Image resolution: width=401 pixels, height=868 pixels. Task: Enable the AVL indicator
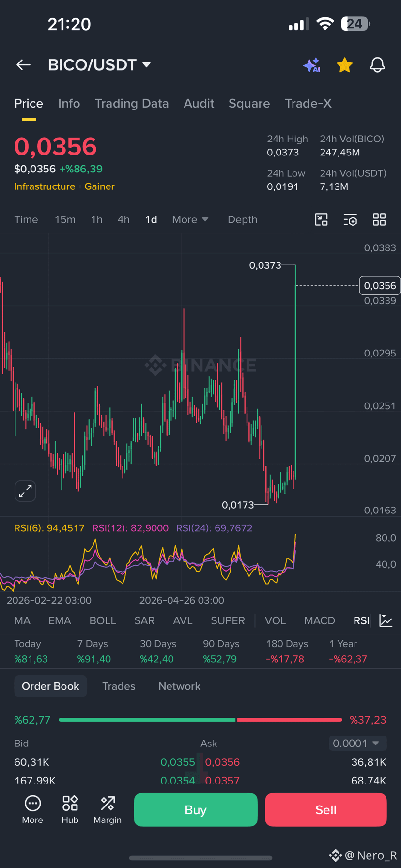click(x=183, y=620)
